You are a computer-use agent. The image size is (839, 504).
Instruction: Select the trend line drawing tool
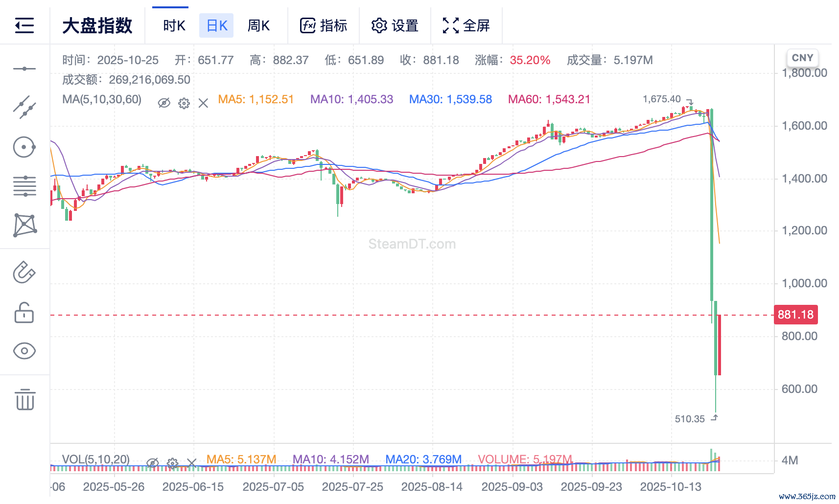point(24,107)
